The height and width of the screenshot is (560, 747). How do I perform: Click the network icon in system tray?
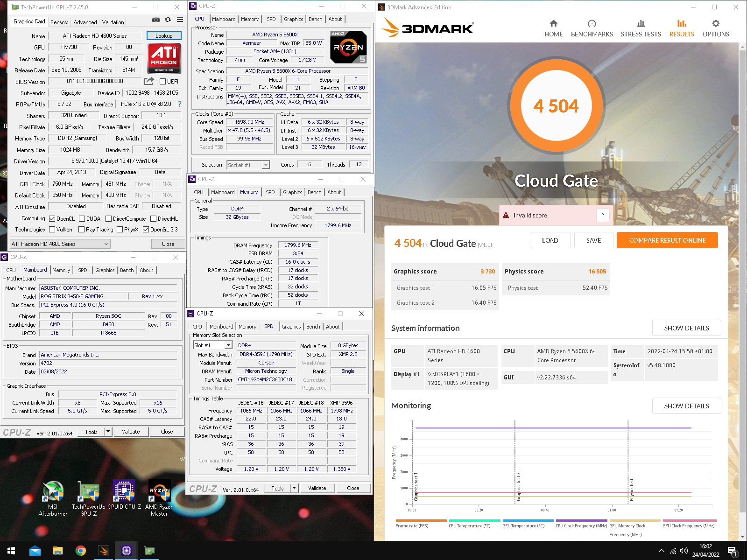673,551
